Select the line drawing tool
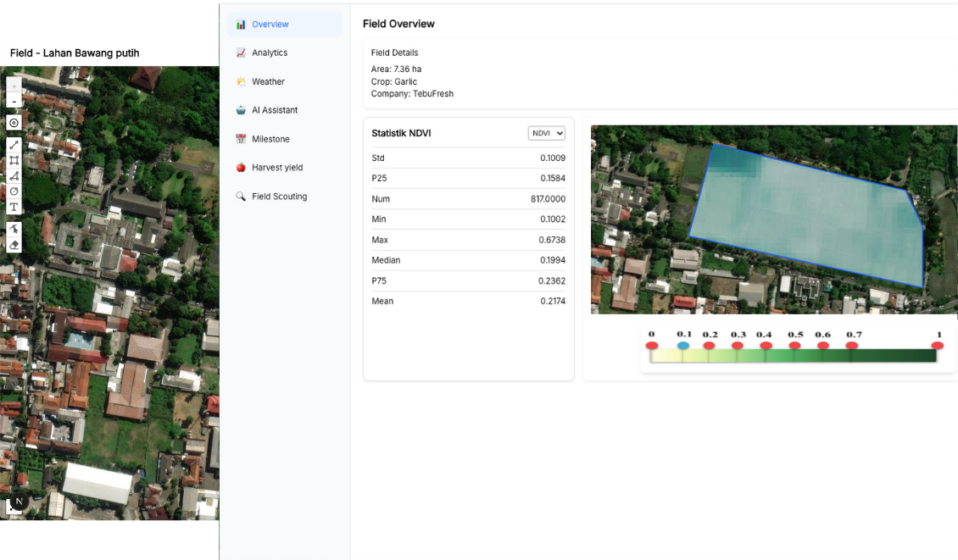The image size is (958, 560). tap(14, 146)
